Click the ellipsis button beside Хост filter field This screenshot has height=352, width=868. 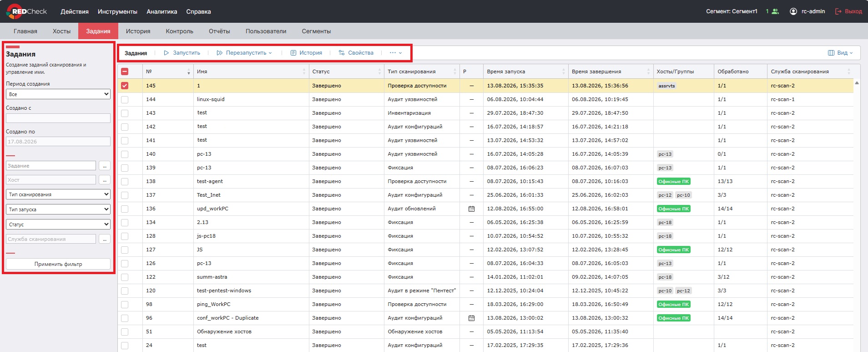pos(105,180)
